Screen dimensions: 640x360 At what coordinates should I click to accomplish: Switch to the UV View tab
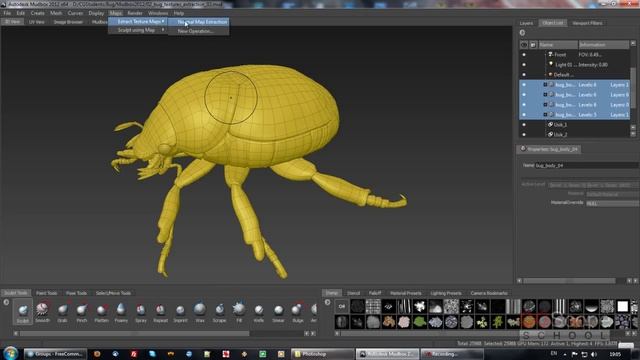tap(36, 22)
